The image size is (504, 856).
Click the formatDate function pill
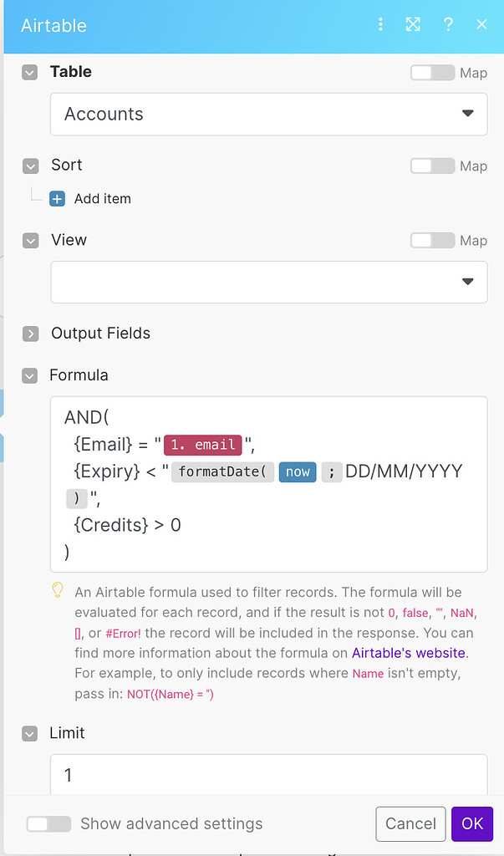[222, 471]
